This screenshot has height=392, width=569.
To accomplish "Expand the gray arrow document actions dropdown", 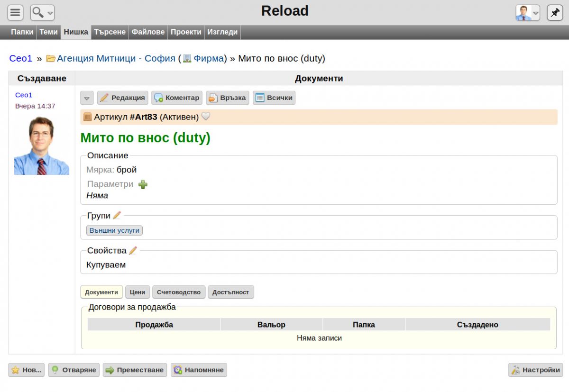I will [87, 98].
